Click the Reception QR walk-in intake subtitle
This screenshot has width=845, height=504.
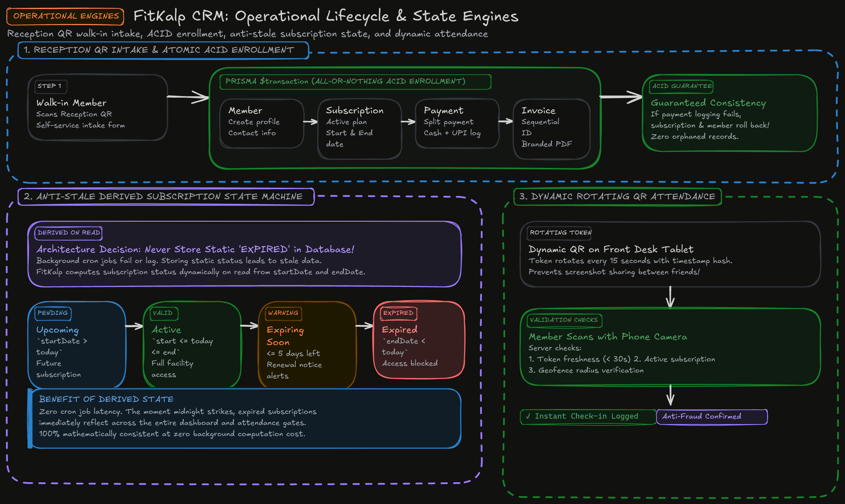click(248, 34)
